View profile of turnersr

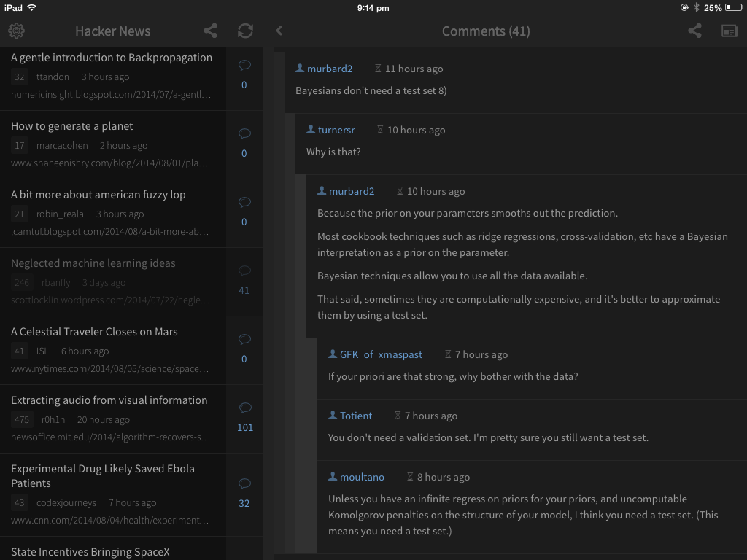click(x=336, y=130)
